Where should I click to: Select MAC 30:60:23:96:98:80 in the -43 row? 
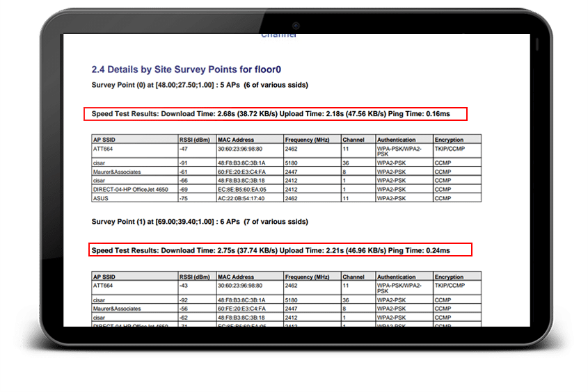pyautogui.click(x=240, y=286)
